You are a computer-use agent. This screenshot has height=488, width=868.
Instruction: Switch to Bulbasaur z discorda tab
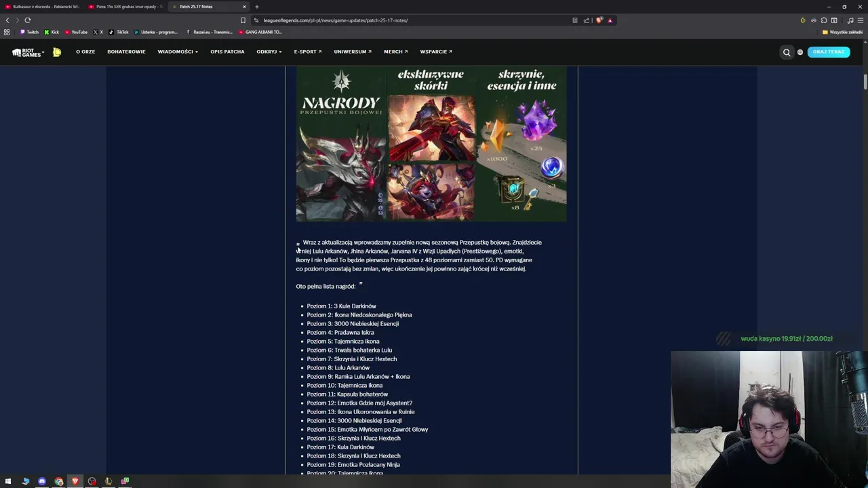(42, 7)
